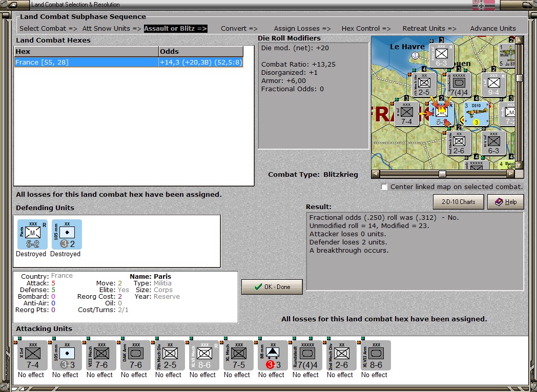This screenshot has height=392, width=537.
Task: Click the 'A breakthrough occurs.' result line
Action: coord(349,250)
